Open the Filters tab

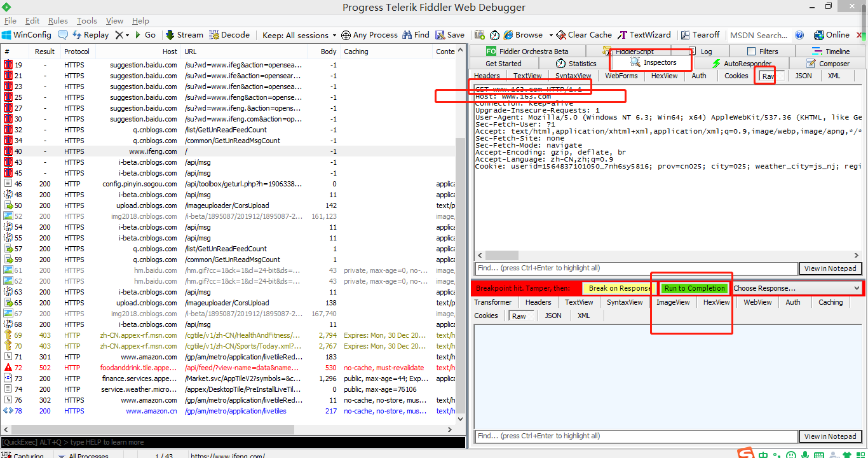762,52
